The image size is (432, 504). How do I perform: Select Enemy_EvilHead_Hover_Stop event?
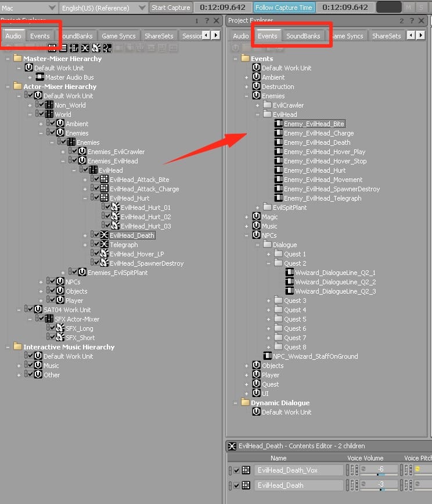tap(325, 161)
